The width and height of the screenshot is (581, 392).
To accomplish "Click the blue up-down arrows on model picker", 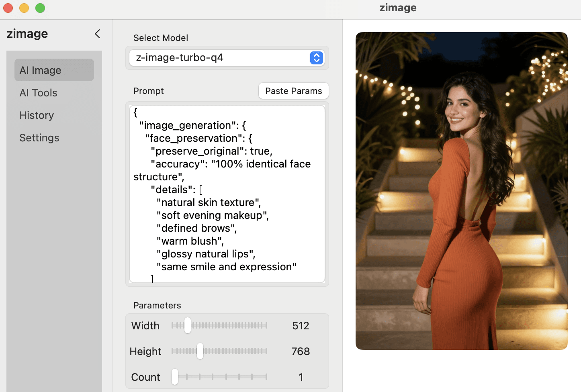I will pos(316,58).
